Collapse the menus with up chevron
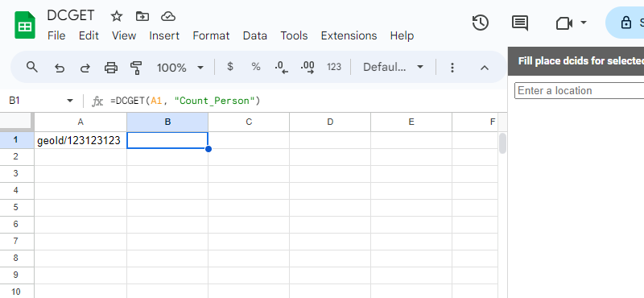This screenshot has height=298, width=644. click(485, 68)
